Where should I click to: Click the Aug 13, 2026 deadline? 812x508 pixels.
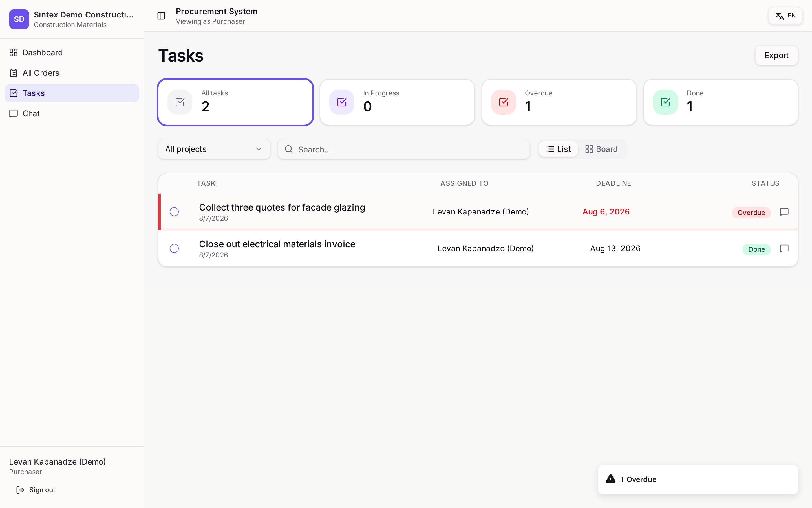click(615, 248)
